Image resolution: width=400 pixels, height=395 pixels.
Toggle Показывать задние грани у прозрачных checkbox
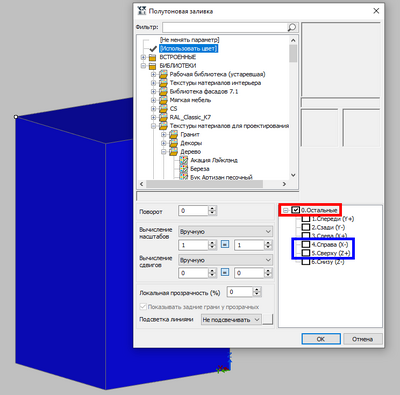pyautogui.click(x=143, y=306)
